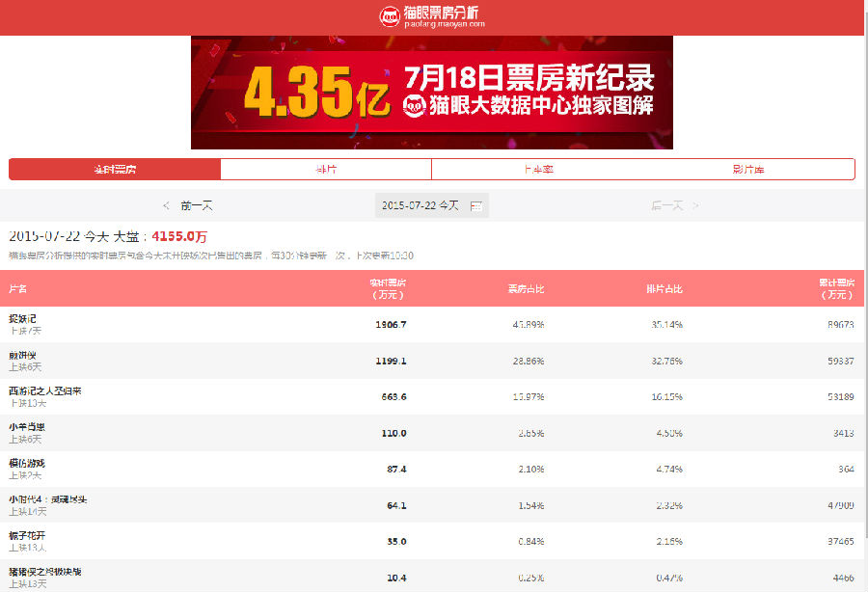This screenshot has width=868, height=592.
Task: Click the 实时票房(万元) column header
Action: tap(388, 288)
